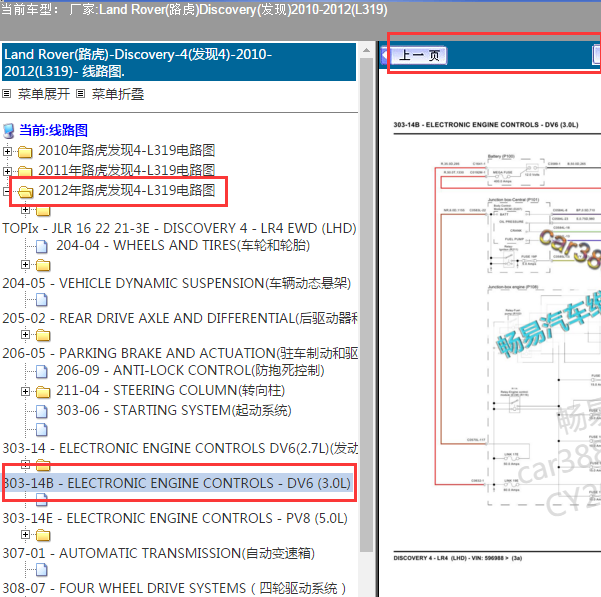Click the document icon above 308-07 Four Wheel Drive
Image resolution: width=601 pixels, height=597 pixels.
42,569
